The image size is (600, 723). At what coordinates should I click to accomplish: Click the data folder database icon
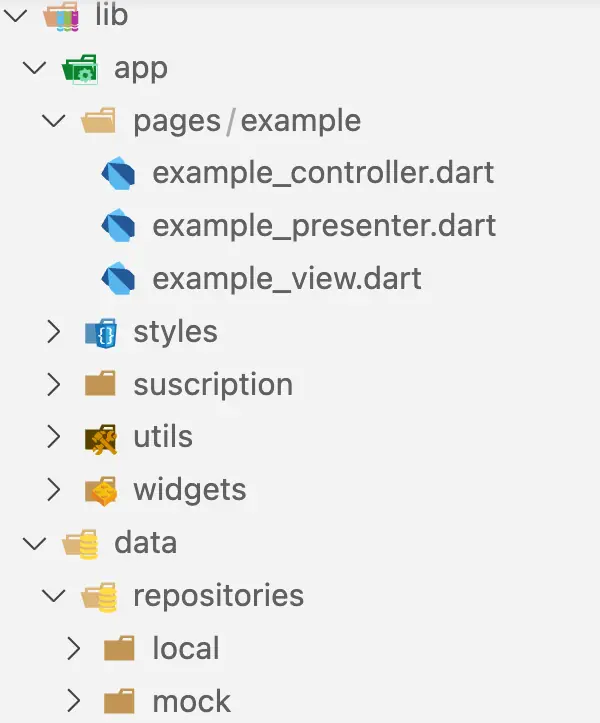(79, 543)
